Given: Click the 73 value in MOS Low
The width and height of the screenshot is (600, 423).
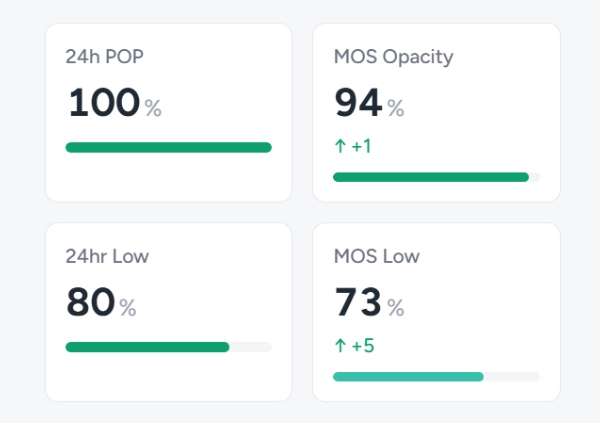Looking at the screenshot, I should (357, 303).
